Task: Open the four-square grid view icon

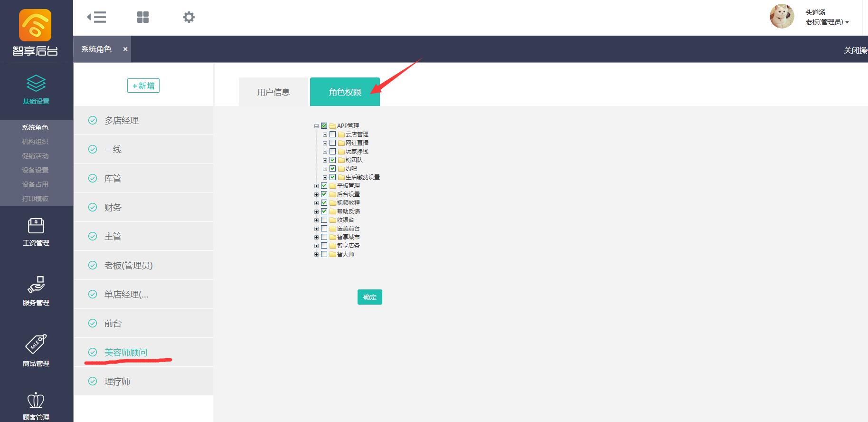Action: tap(143, 17)
